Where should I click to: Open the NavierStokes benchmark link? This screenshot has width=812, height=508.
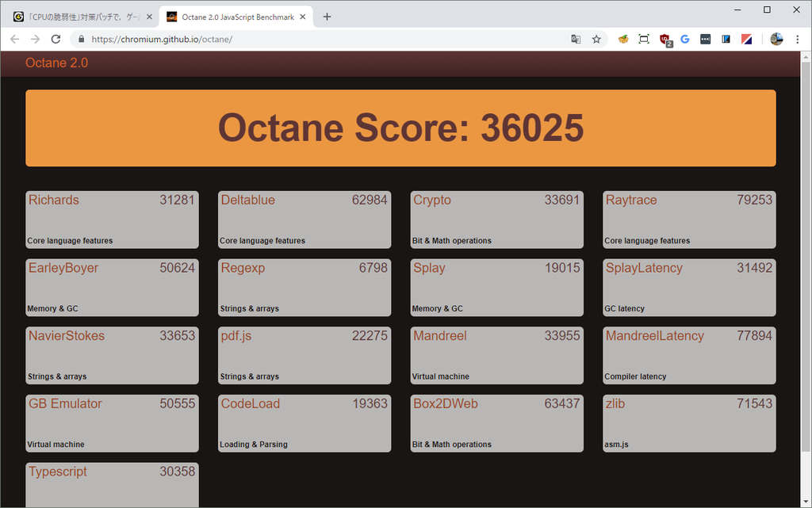67,336
